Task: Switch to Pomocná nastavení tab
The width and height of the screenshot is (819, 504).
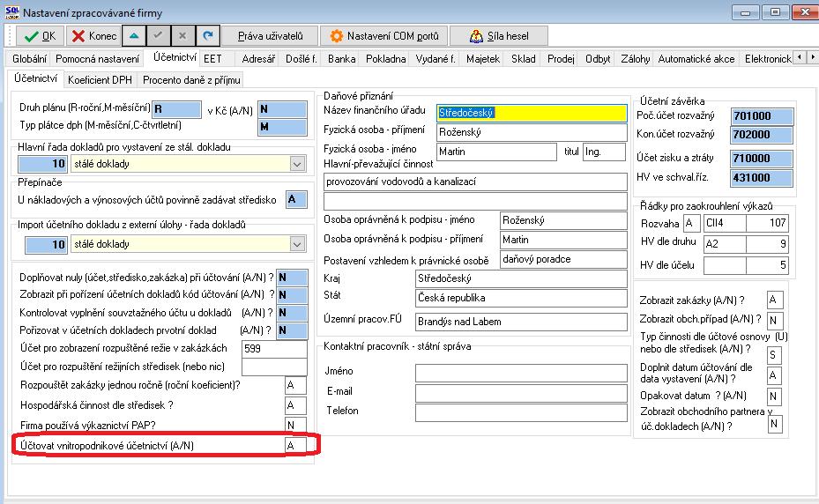Action: coord(97,59)
